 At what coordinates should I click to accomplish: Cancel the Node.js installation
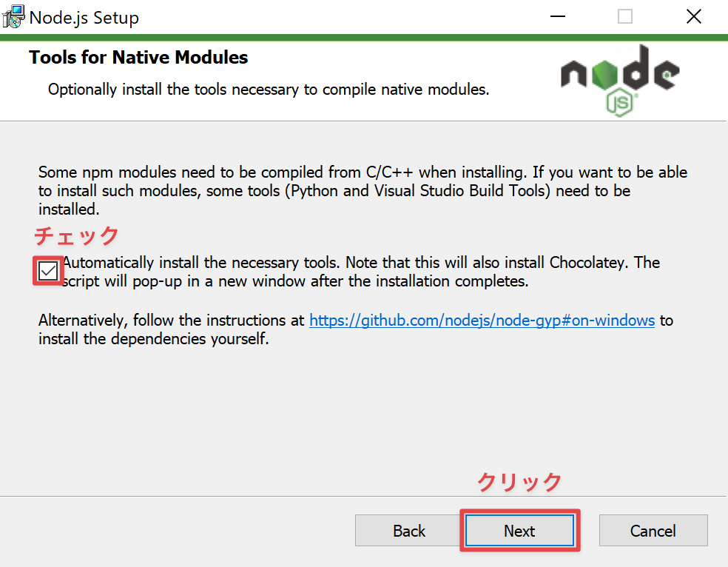pyautogui.click(x=653, y=531)
